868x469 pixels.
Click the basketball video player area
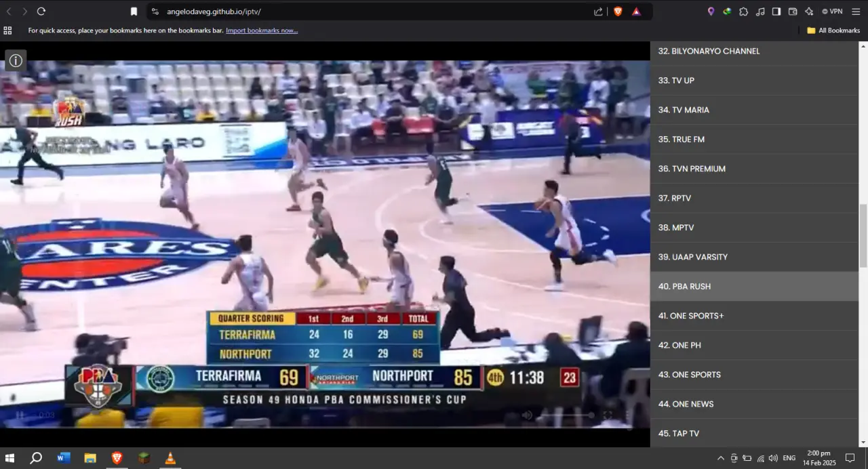click(x=325, y=244)
